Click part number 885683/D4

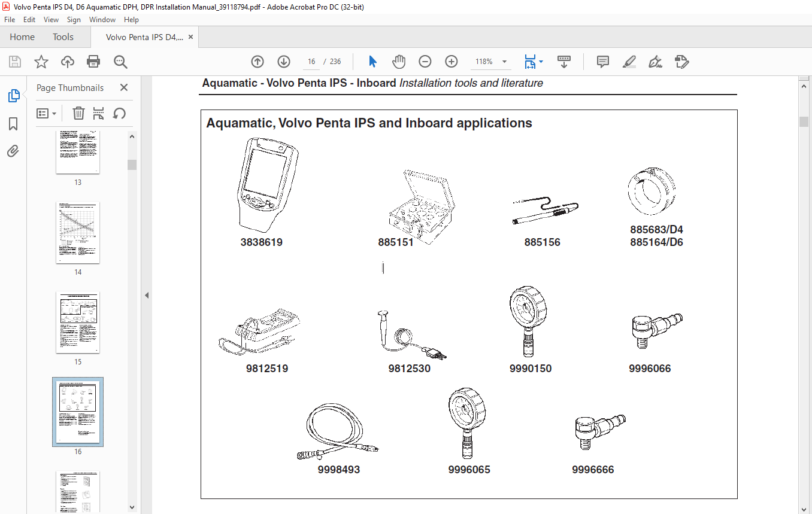pyautogui.click(x=656, y=230)
